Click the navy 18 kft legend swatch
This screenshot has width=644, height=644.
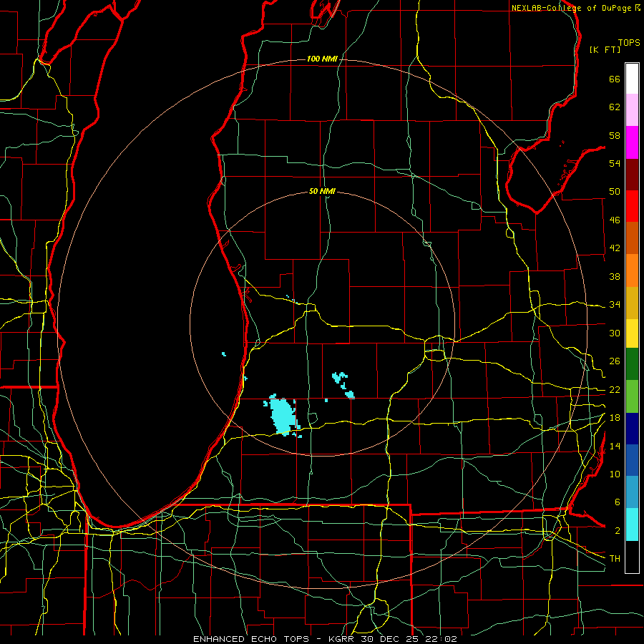(632, 429)
